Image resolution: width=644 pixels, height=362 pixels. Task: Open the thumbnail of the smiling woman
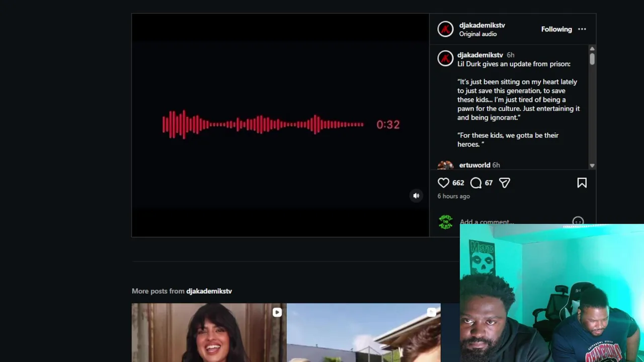click(209, 332)
